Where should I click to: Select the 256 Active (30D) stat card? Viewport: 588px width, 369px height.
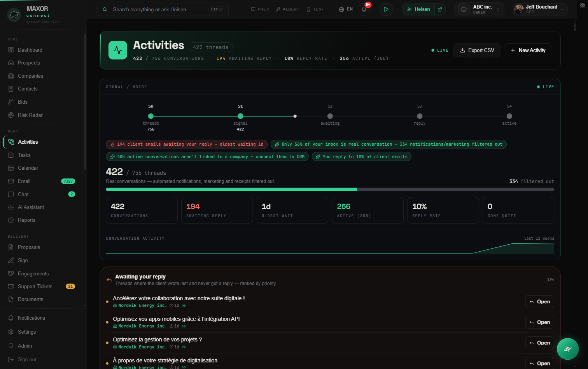(367, 210)
